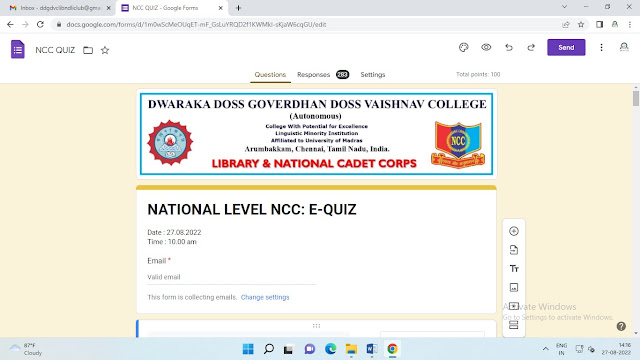Reload the current page

40,24
